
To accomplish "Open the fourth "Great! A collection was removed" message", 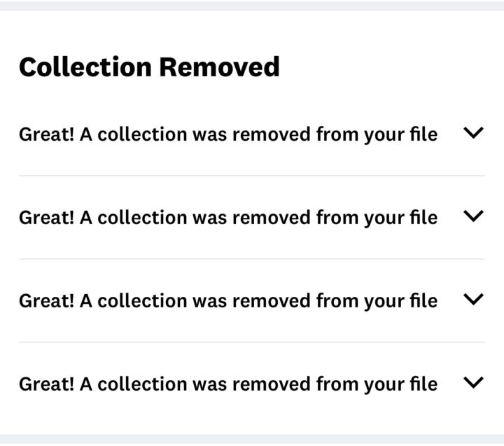I will (x=227, y=384).
